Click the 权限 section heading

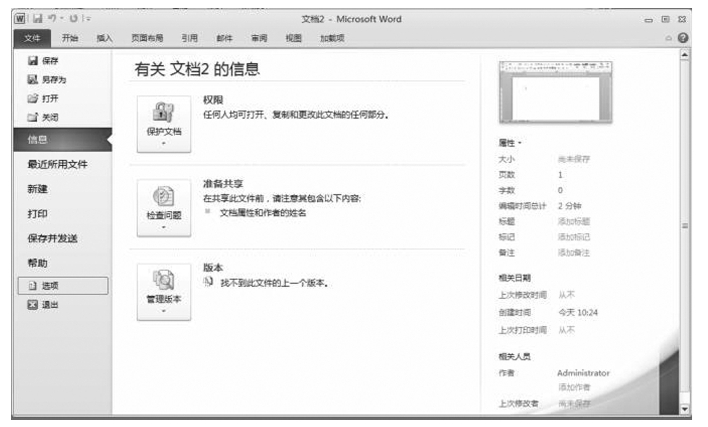[213, 100]
